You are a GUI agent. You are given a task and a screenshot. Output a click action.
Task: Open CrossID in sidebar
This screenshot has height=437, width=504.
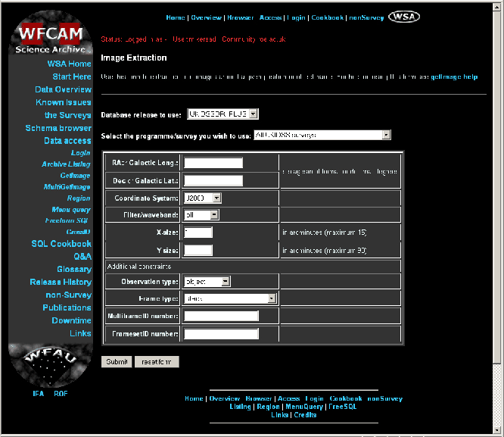pos(78,232)
